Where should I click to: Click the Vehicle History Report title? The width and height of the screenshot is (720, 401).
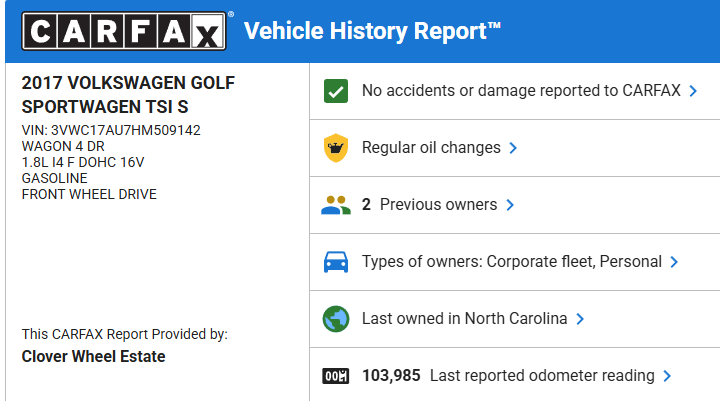(x=372, y=32)
